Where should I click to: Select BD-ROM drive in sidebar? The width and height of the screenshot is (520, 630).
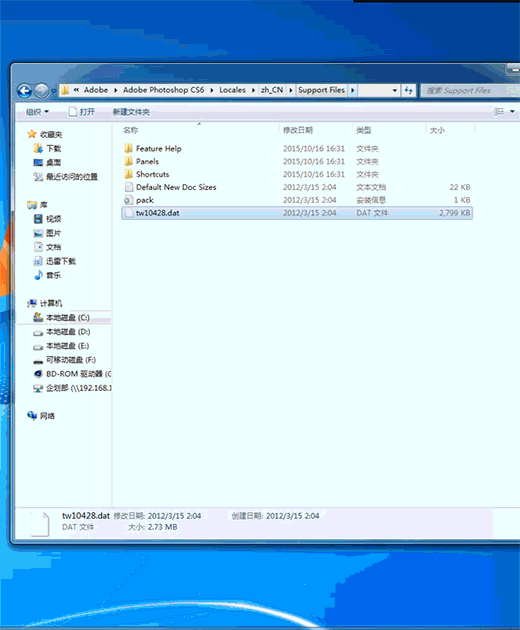(72, 374)
